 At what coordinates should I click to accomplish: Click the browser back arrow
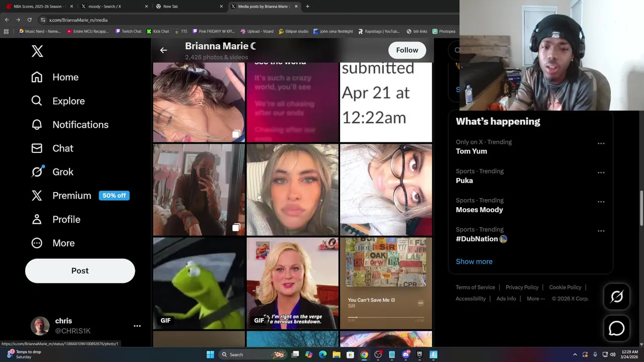click(x=7, y=20)
